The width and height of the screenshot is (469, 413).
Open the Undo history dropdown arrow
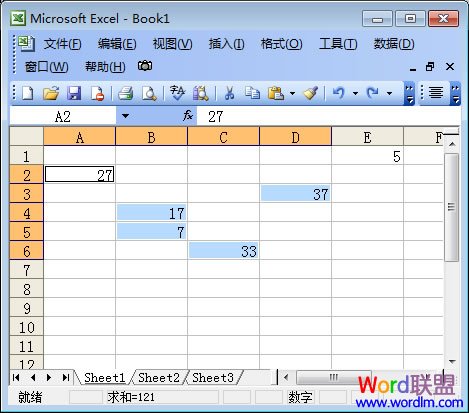point(355,93)
